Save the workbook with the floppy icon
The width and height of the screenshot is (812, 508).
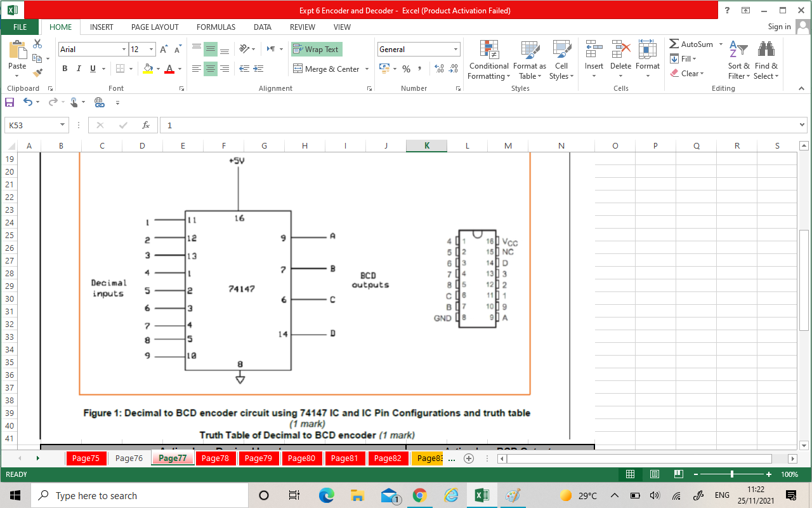point(10,102)
